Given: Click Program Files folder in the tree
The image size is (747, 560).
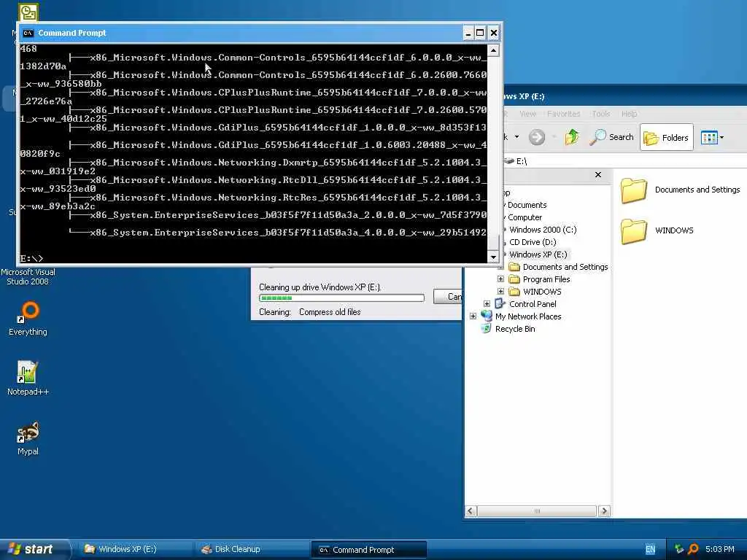Looking at the screenshot, I should pos(546,279).
